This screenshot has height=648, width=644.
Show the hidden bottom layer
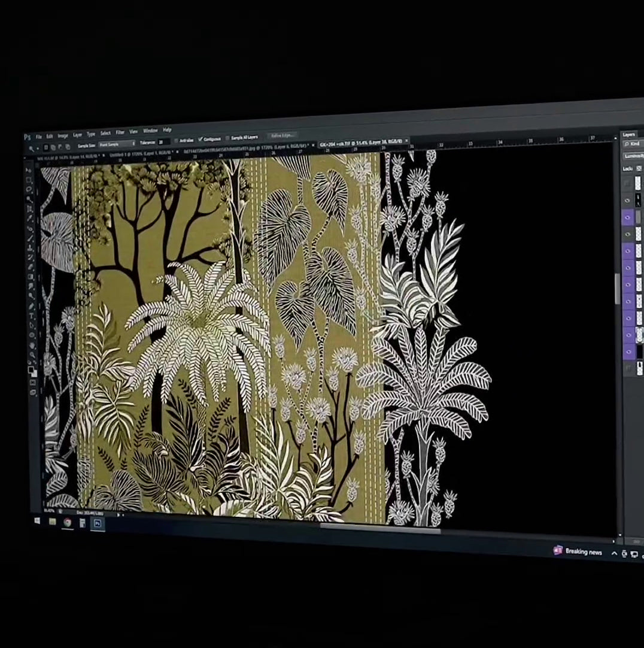point(628,368)
